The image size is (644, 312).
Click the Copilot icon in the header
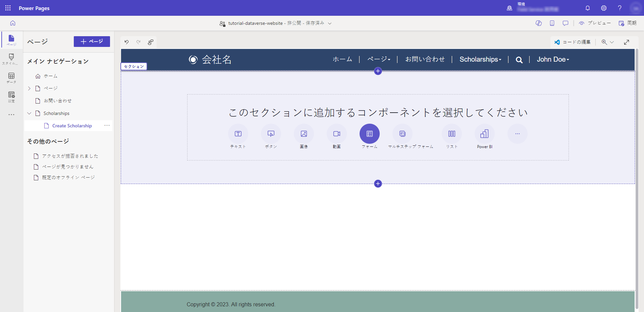pos(539,23)
